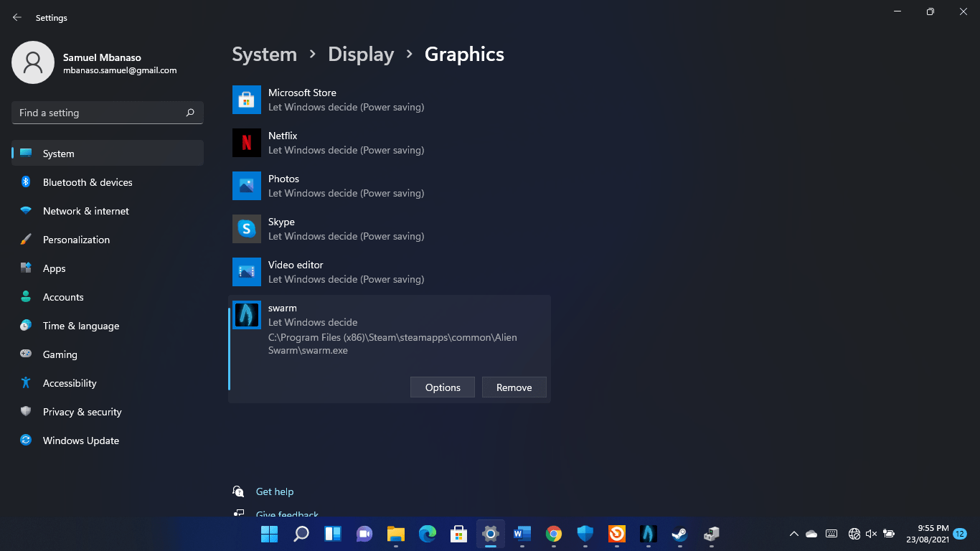This screenshot has height=551, width=980.
Task: Click the Netflix app icon in list
Action: (x=247, y=143)
